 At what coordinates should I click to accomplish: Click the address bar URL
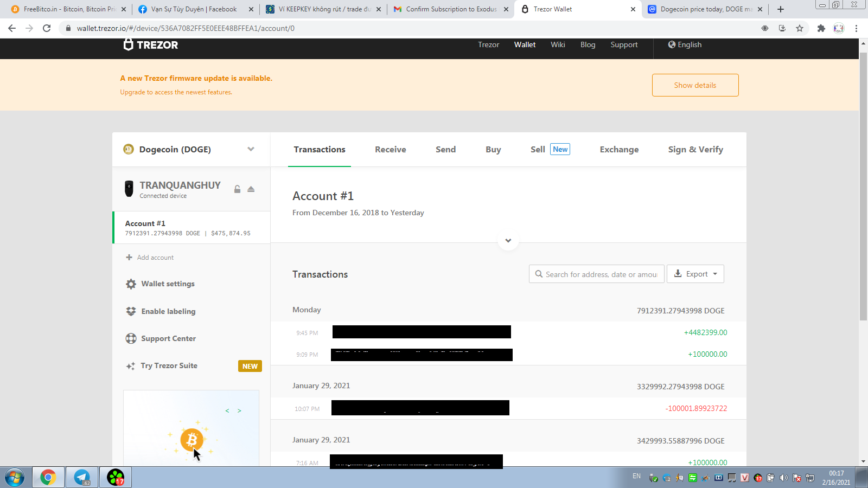pyautogui.click(x=186, y=28)
